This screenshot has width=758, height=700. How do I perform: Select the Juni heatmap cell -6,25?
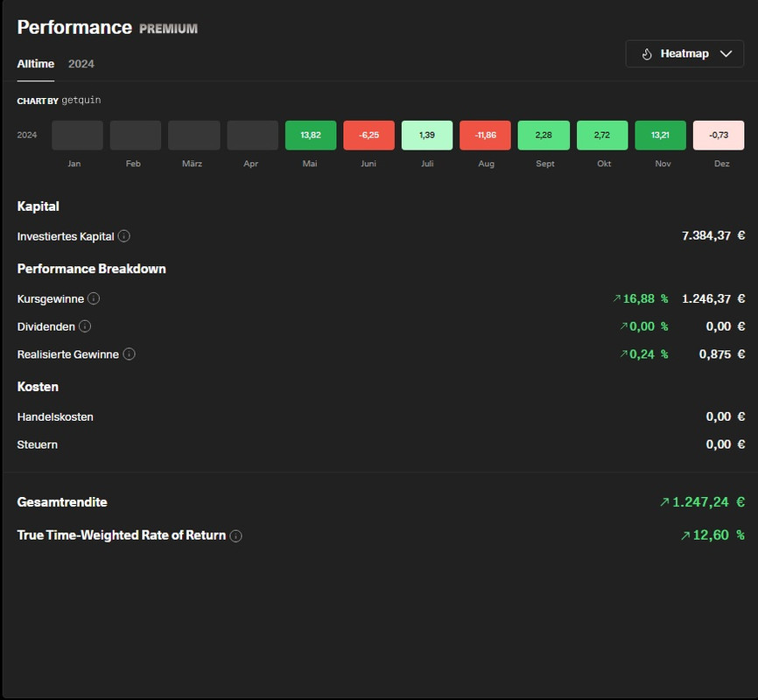368,135
